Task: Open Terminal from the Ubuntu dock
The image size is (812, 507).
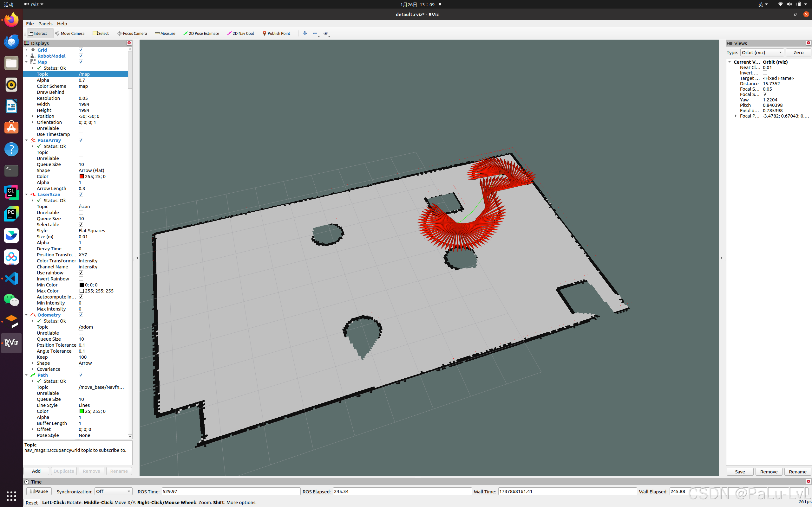Action: click(11, 171)
